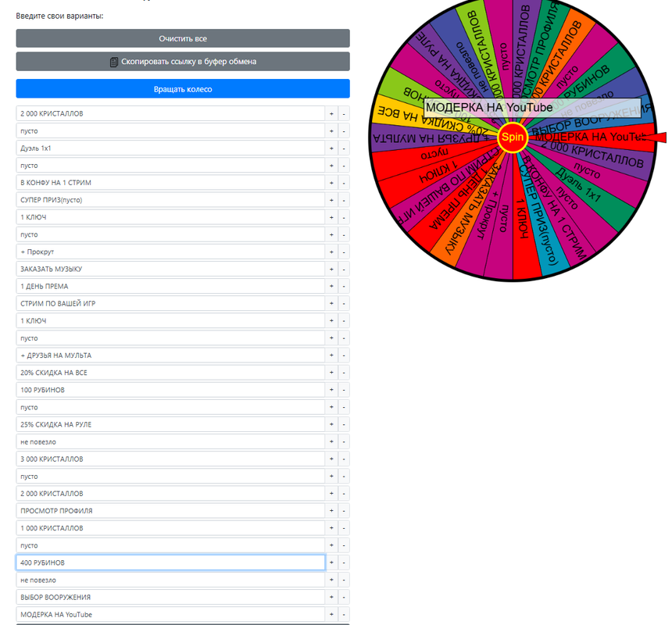The height and width of the screenshot is (625, 672).
Task: Edit the + ДРУЗЬЯ НА МУЛЬТА input
Action: (x=170, y=355)
